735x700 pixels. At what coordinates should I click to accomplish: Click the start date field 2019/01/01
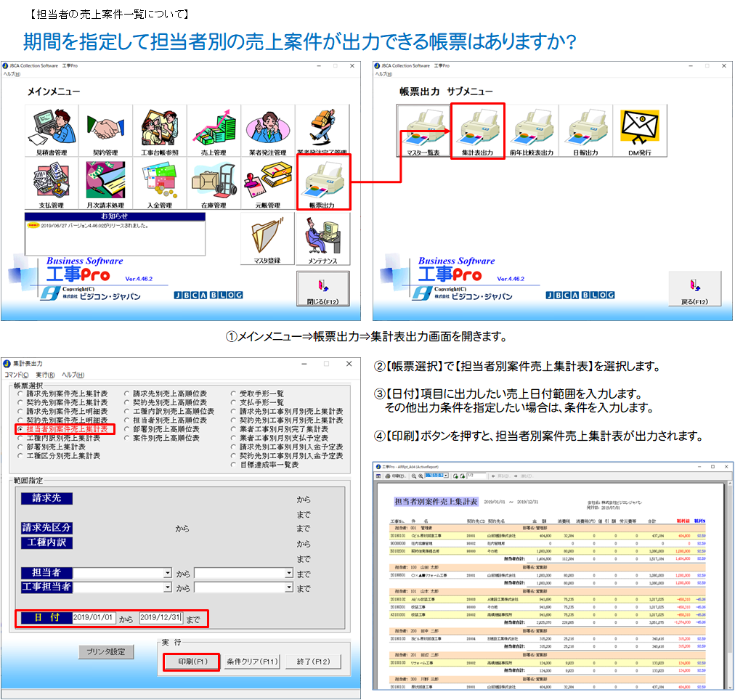[94, 617]
